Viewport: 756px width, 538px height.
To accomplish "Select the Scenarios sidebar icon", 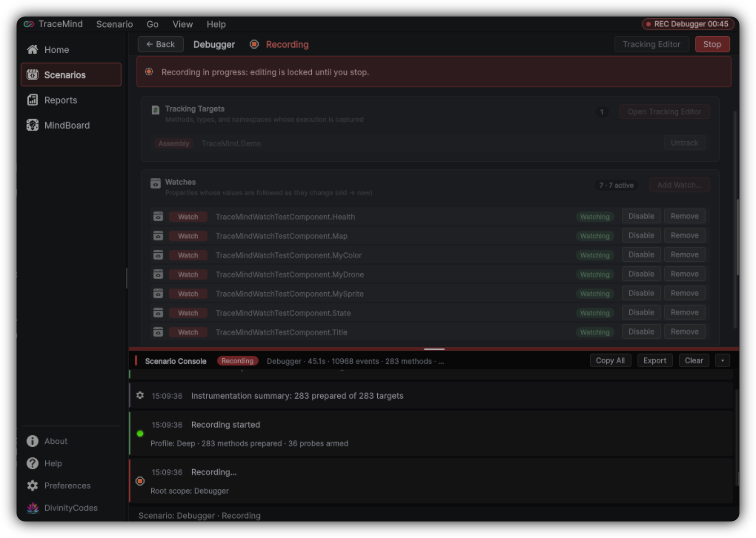I will point(33,74).
